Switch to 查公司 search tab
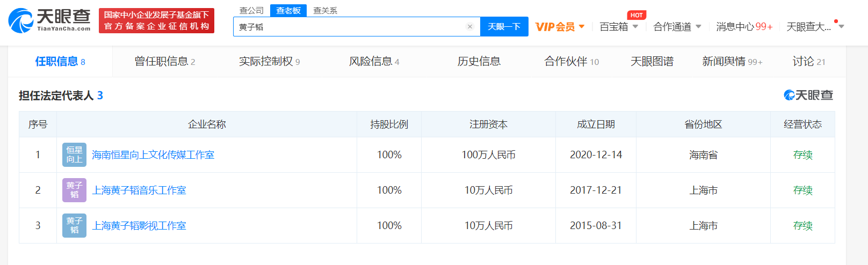The image size is (868, 265). click(x=251, y=10)
